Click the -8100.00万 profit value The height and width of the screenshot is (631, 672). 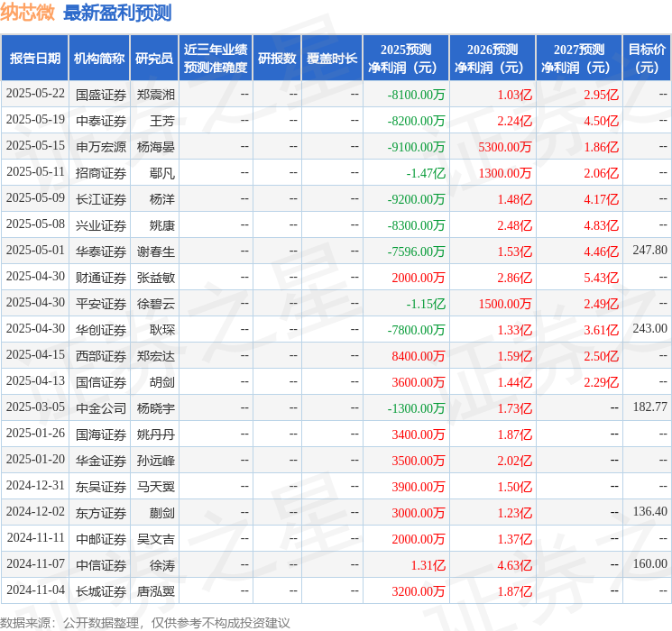[416, 95]
